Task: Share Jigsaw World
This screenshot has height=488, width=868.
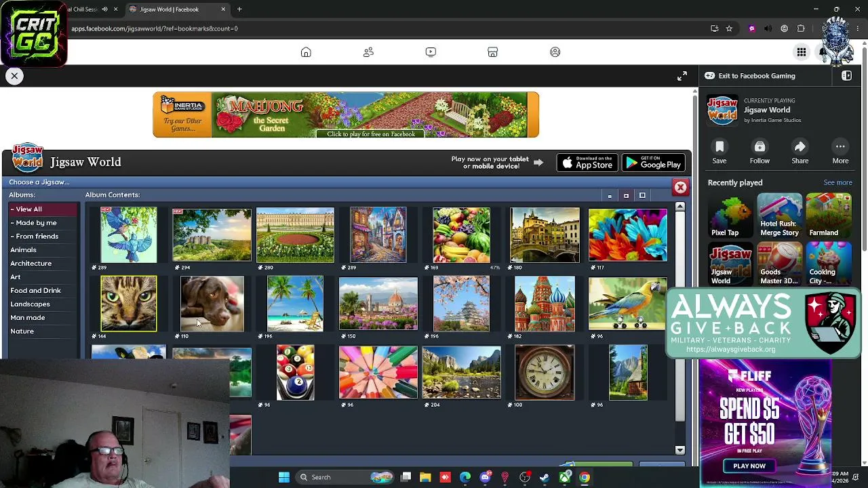Action: (x=800, y=147)
